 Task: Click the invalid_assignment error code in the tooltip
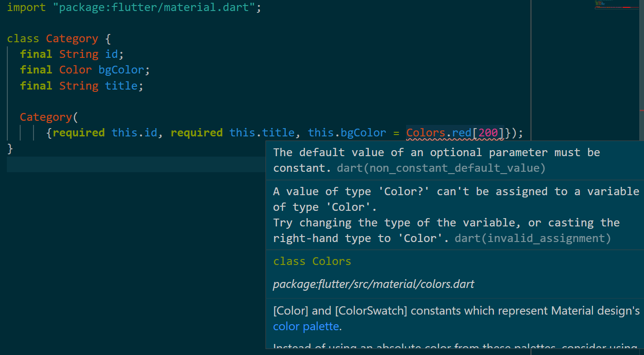point(533,238)
